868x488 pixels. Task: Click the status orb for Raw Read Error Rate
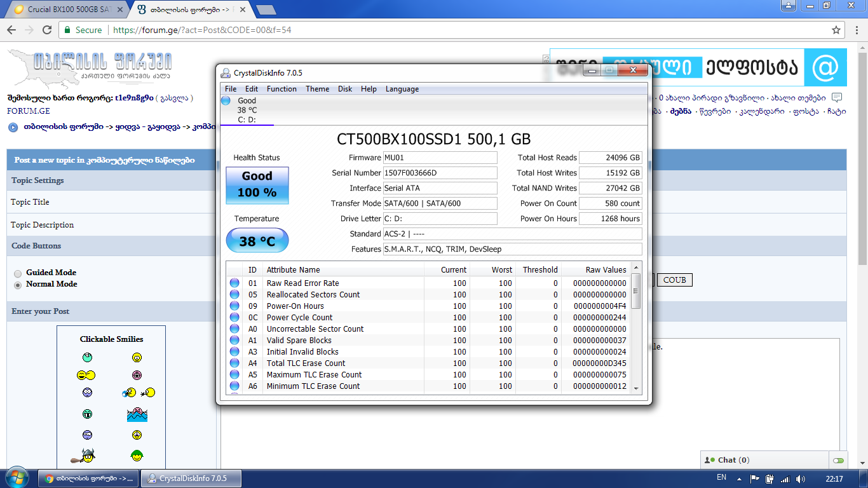234,283
